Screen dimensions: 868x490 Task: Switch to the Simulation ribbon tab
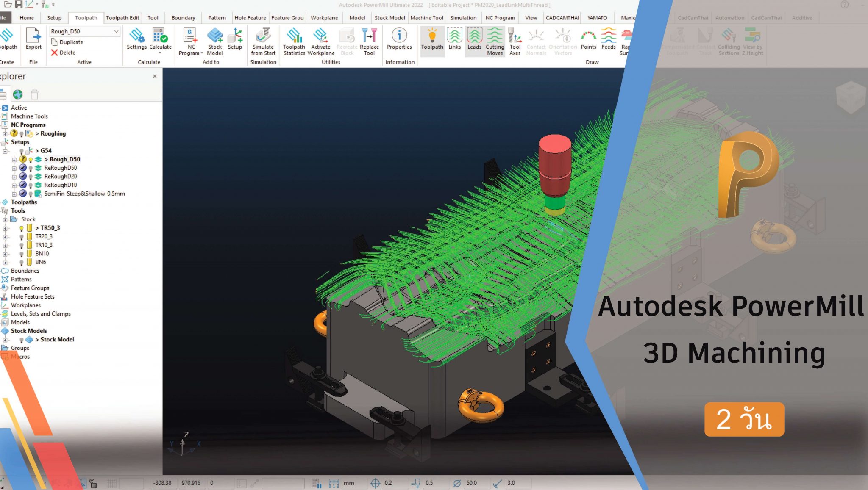tap(463, 18)
